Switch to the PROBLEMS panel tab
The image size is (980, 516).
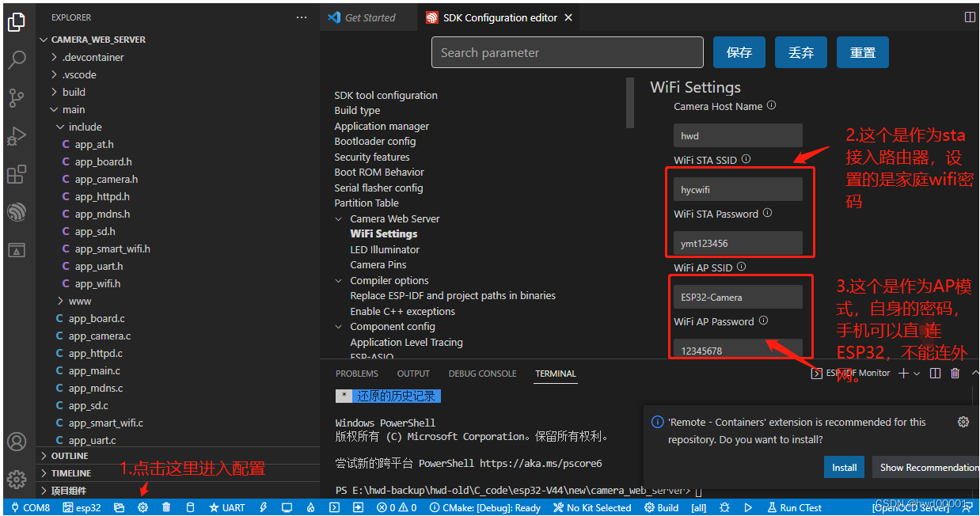click(357, 374)
